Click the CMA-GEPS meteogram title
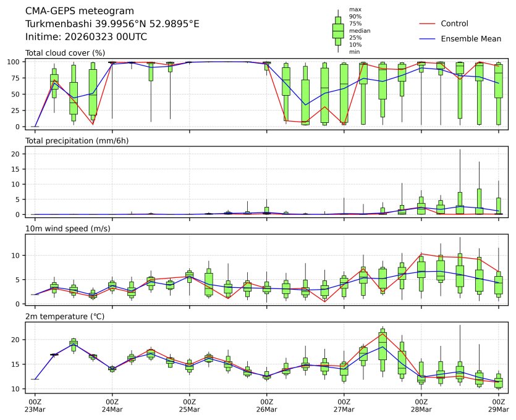The height and width of the screenshot is (420, 516). (77, 11)
